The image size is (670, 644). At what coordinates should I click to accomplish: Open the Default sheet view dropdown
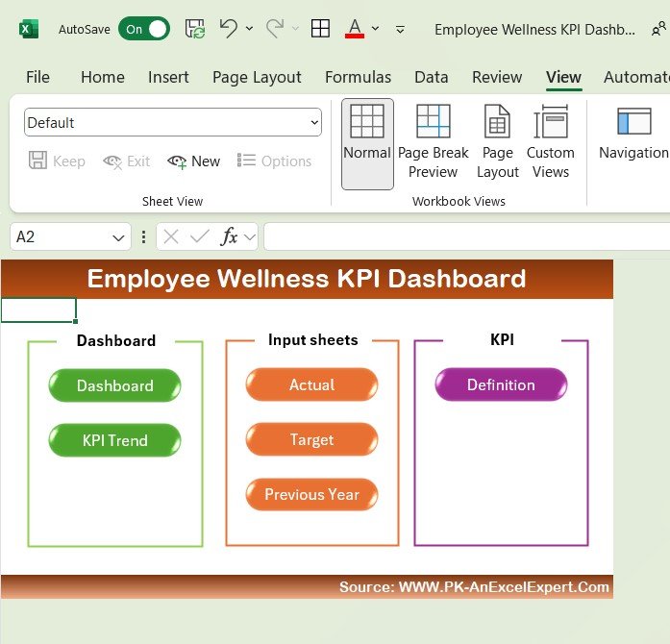click(x=173, y=122)
